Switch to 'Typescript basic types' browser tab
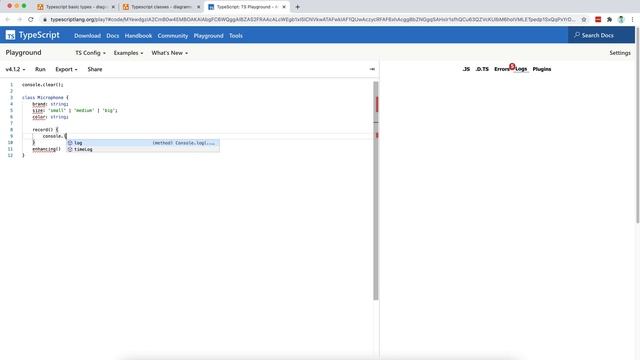This screenshot has width=640, height=360. pos(76,7)
